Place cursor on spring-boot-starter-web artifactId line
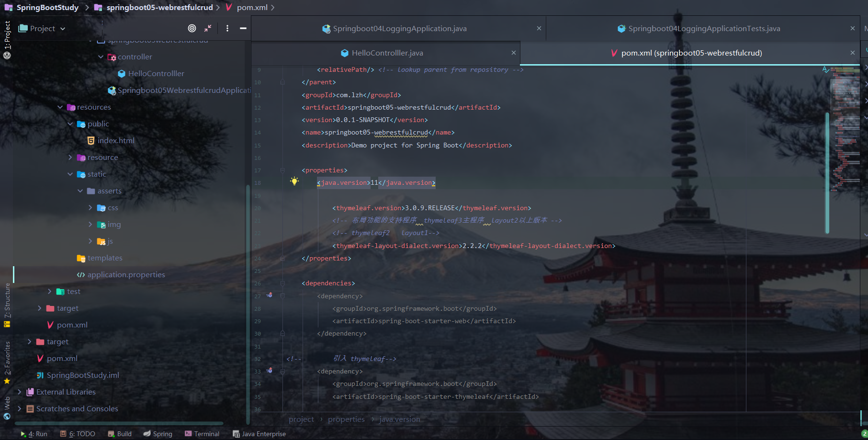Screen dimensions: 868x440 (x=424, y=321)
